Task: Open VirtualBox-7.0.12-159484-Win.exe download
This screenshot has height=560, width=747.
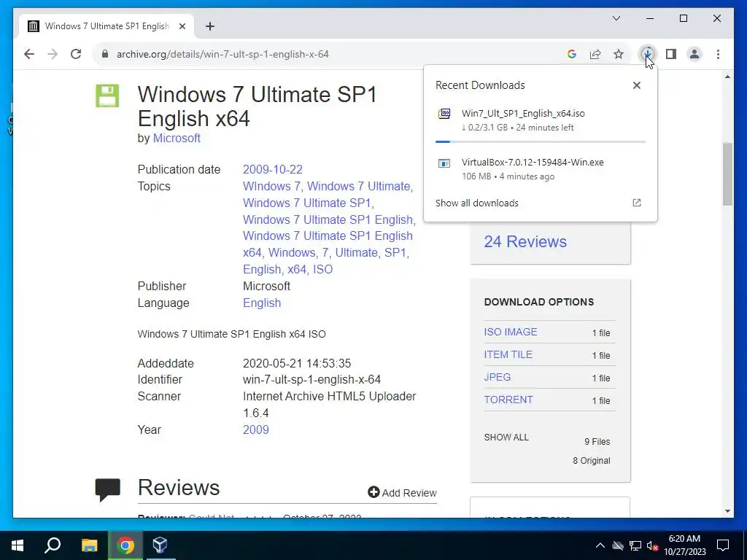Action: click(541, 168)
